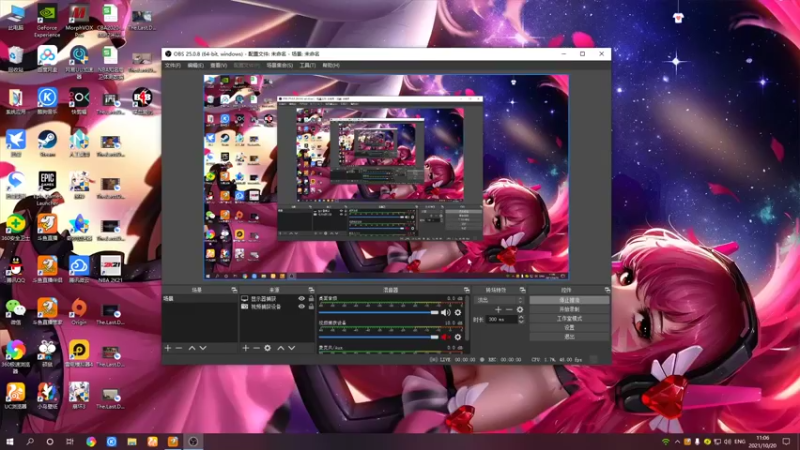Open the Windows Start menu
800x450 pixels.
pos(10,442)
